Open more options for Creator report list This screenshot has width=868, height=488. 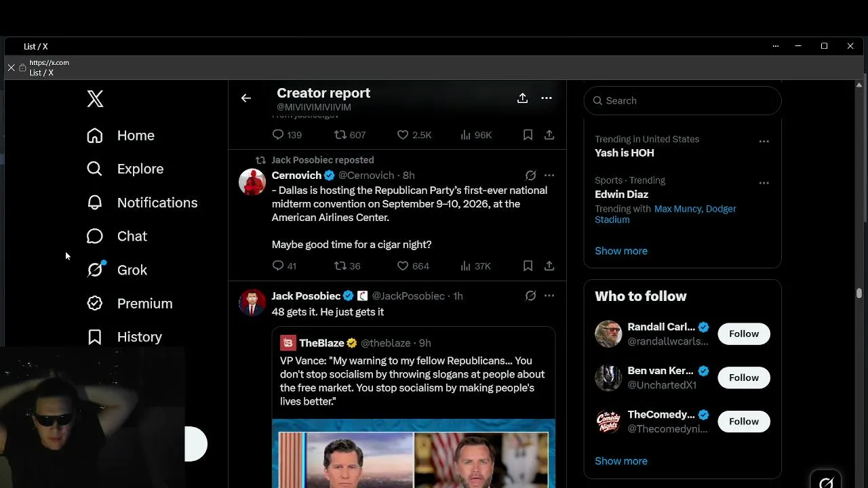tap(547, 98)
